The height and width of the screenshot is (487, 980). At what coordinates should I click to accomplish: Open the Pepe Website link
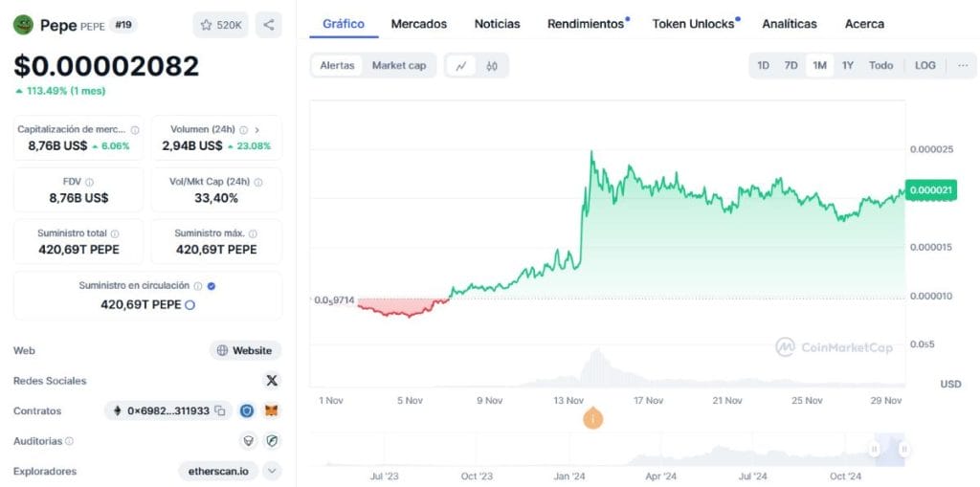[x=245, y=351]
